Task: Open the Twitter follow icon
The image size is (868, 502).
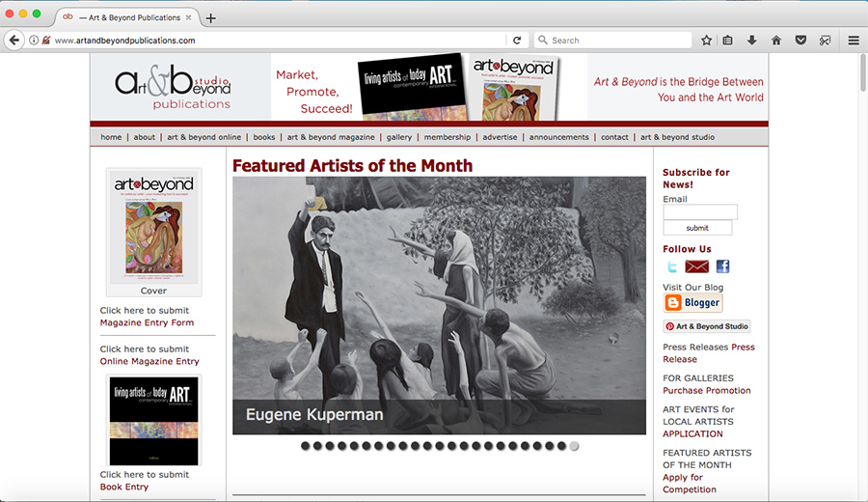Action: click(x=672, y=266)
